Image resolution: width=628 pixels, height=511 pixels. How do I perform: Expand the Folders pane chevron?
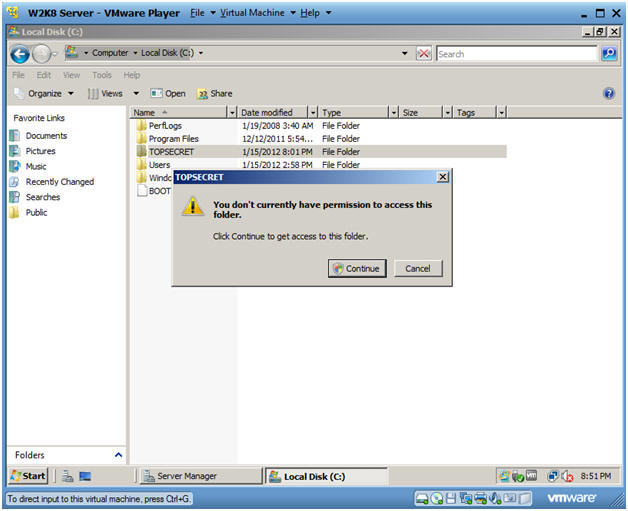click(x=118, y=455)
